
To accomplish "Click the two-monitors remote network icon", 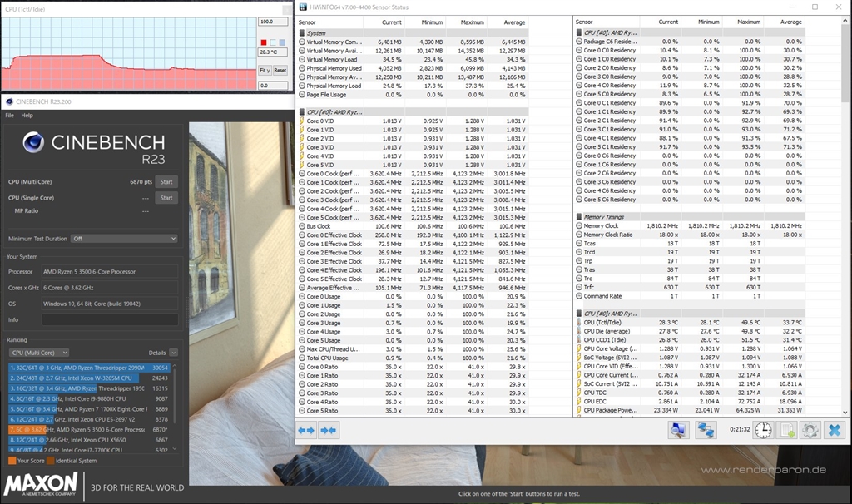I will [x=706, y=430].
